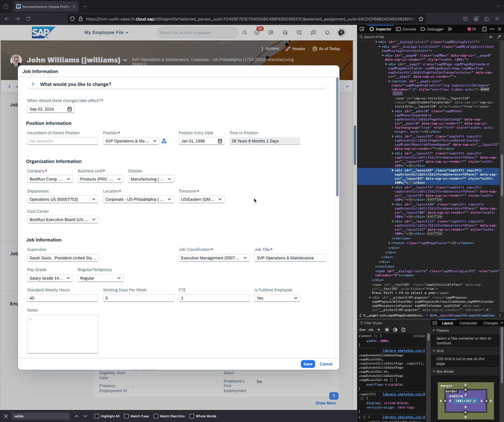Expand 'What would you like to change?'
This screenshot has height=422, width=504.
click(x=33, y=84)
